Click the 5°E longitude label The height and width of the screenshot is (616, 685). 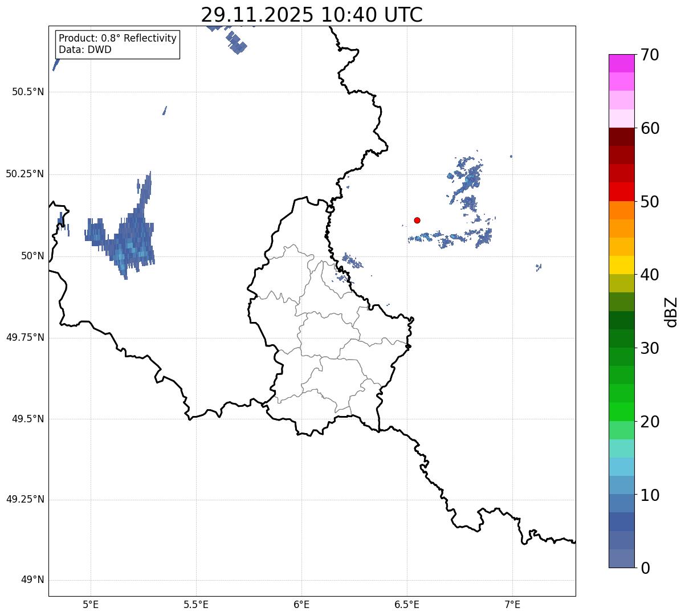pyautogui.click(x=91, y=604)
